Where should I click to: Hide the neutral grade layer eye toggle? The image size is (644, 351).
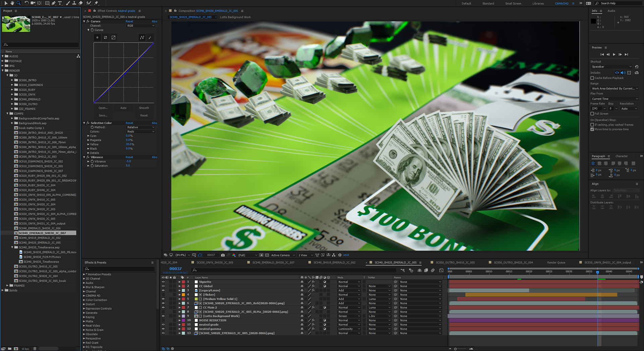pos(163,325)
